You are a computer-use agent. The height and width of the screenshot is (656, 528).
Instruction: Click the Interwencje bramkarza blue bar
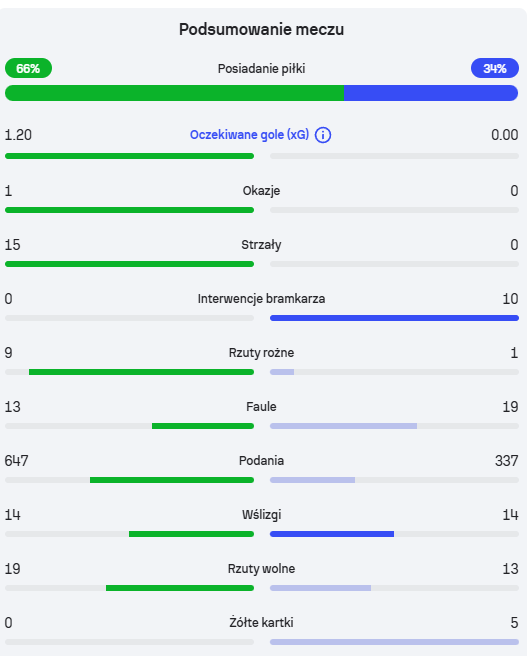(x=395, y=318)
